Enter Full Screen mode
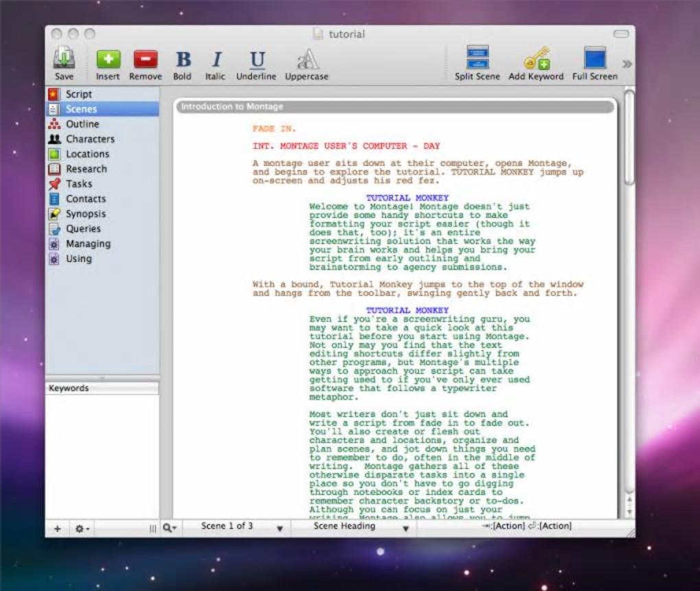 click(x=594, y=58)
